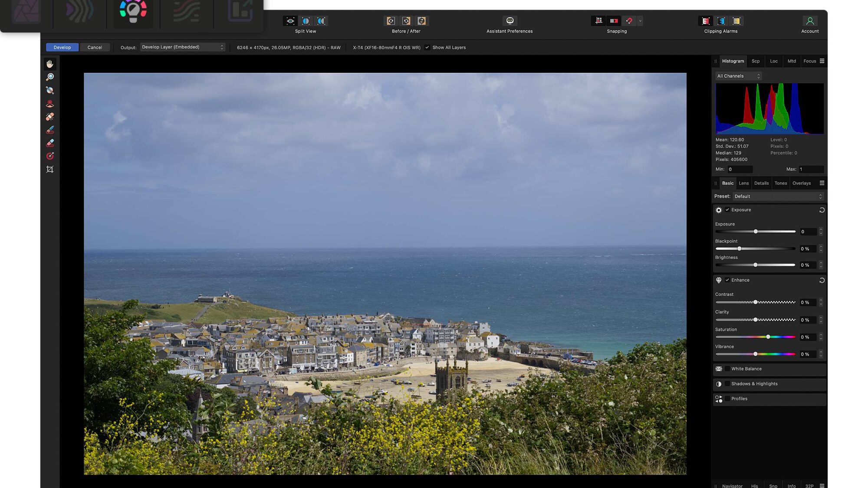Open the Account icon
This screenshot has height=488, width=868.
tap(809, 21)
